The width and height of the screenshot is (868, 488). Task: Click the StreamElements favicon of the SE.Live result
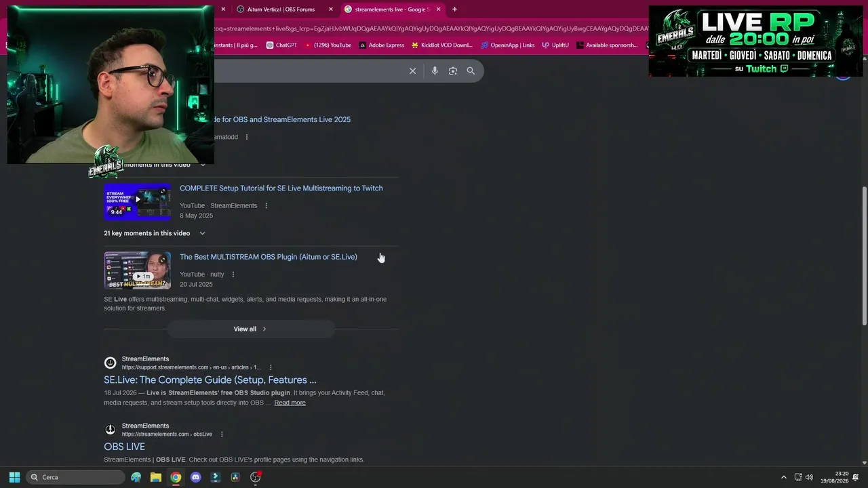[x=110, y=363]
